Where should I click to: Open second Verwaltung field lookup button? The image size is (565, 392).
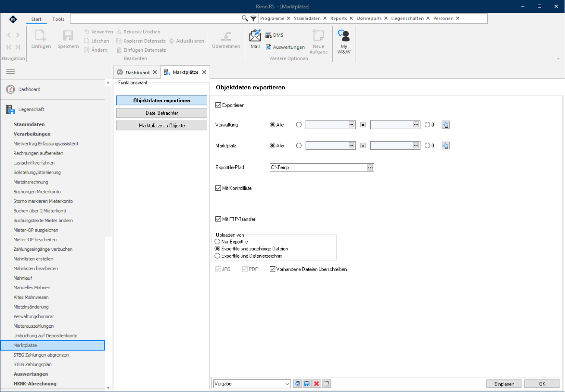(416, 125)
